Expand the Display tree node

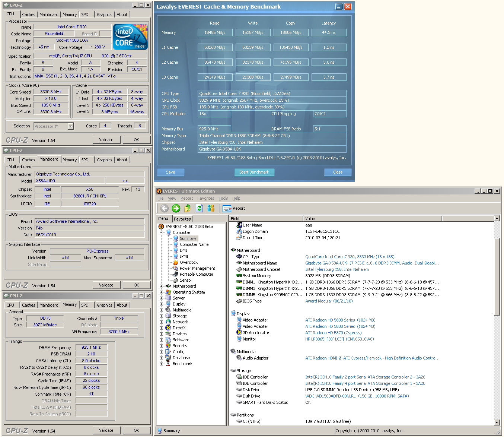point(162,304)
